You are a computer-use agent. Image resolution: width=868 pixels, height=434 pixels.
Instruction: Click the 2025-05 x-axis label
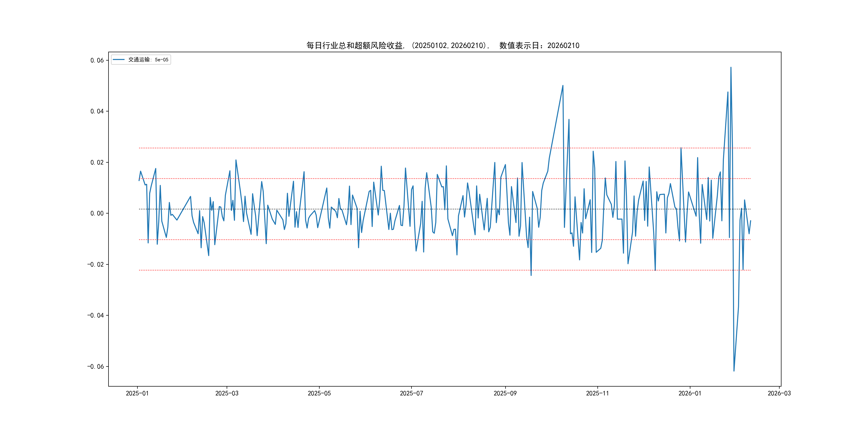pos(319,393)
